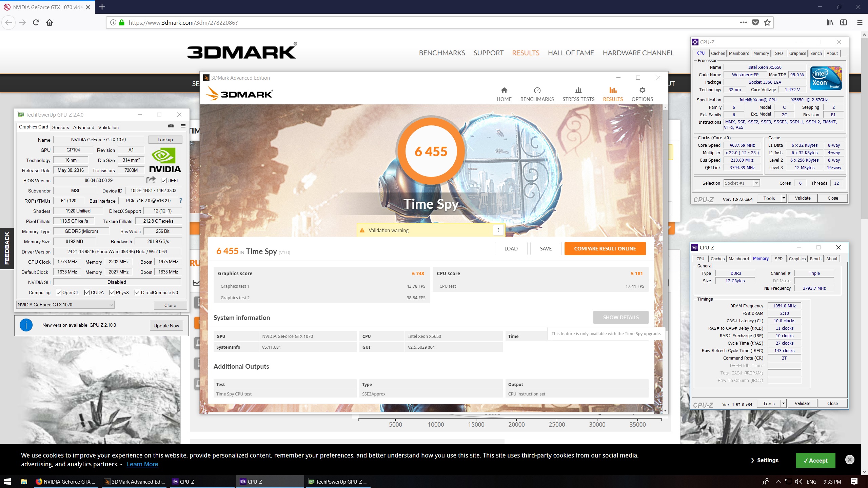
Task: Click site information icon in address bar
Action: coord(113,22)
